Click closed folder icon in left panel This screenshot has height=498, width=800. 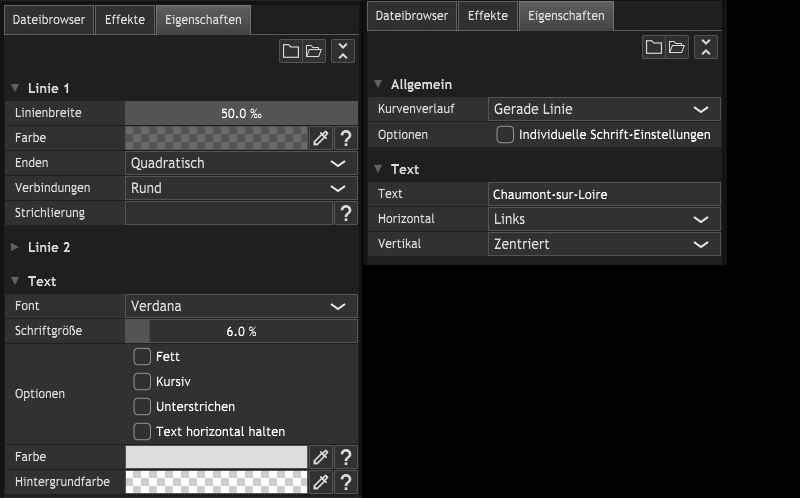point(291,51)
